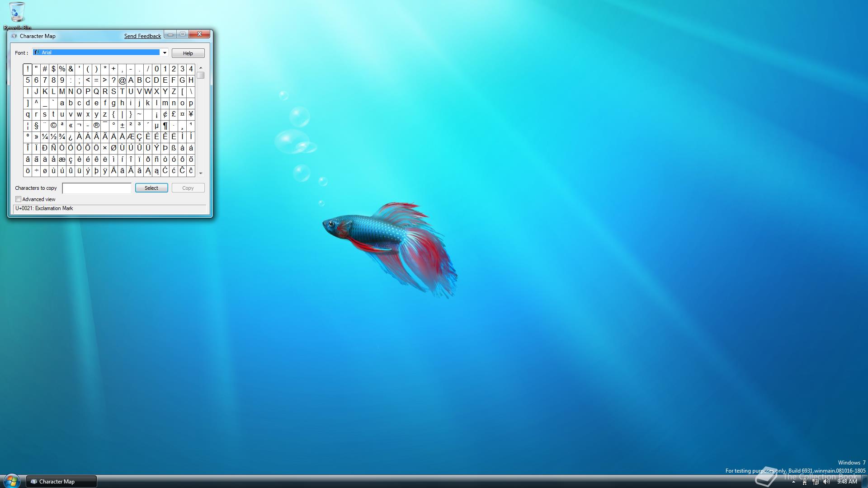Select the × multiplication sign
This screenshot has height=488, width=868.
pyautogui.click(x=105, y=148)
